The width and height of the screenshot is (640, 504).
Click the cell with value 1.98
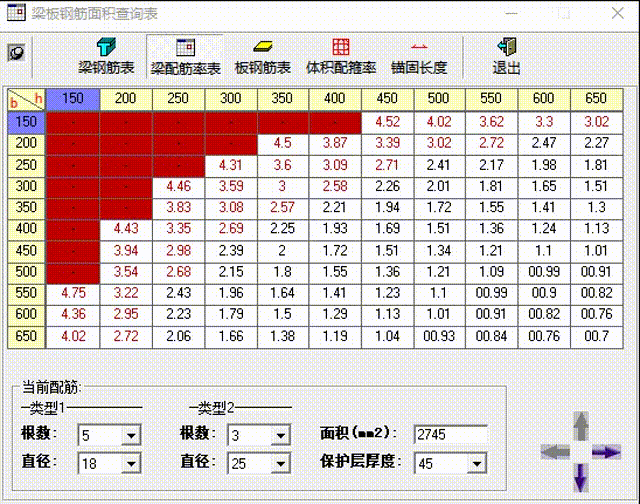(544, 165)
